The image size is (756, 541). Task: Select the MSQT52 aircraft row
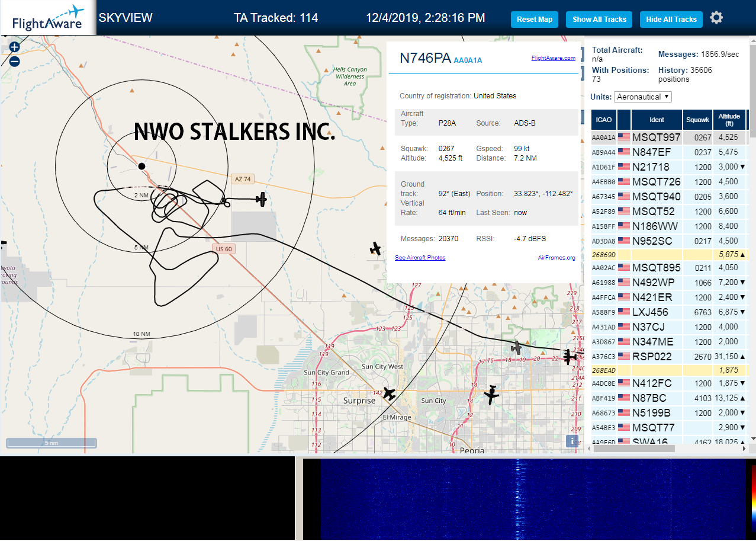(669, 212)
